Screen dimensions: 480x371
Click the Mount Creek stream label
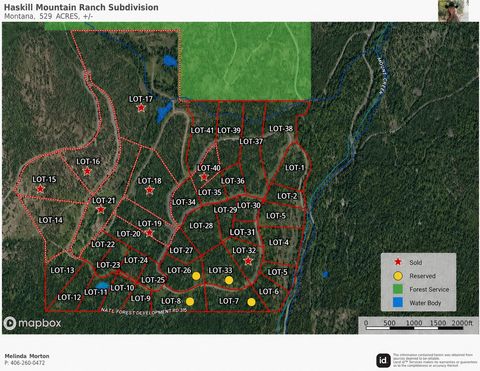[x=382, y=76]
